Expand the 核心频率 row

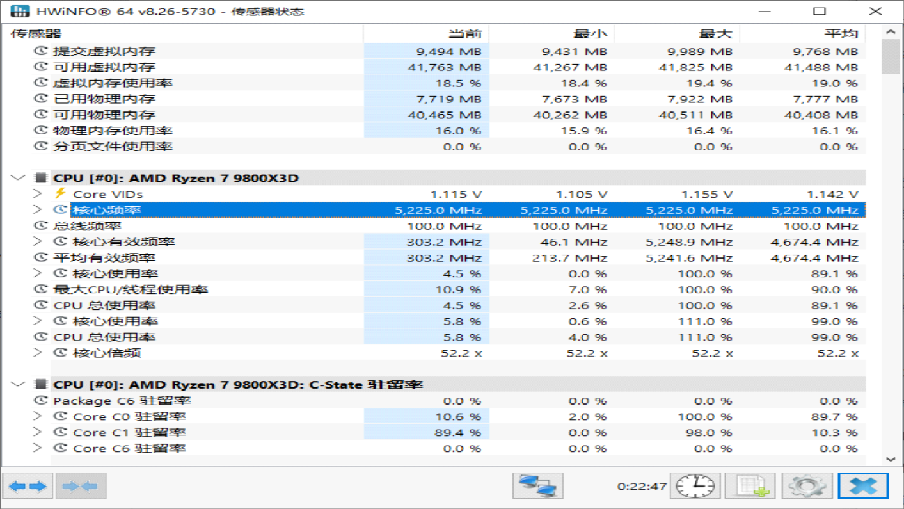coord(37,210)
